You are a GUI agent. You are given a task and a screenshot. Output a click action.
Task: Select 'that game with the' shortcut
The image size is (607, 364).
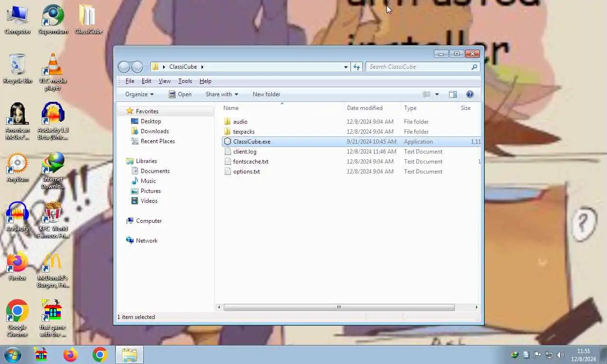[x=53, y=318]
